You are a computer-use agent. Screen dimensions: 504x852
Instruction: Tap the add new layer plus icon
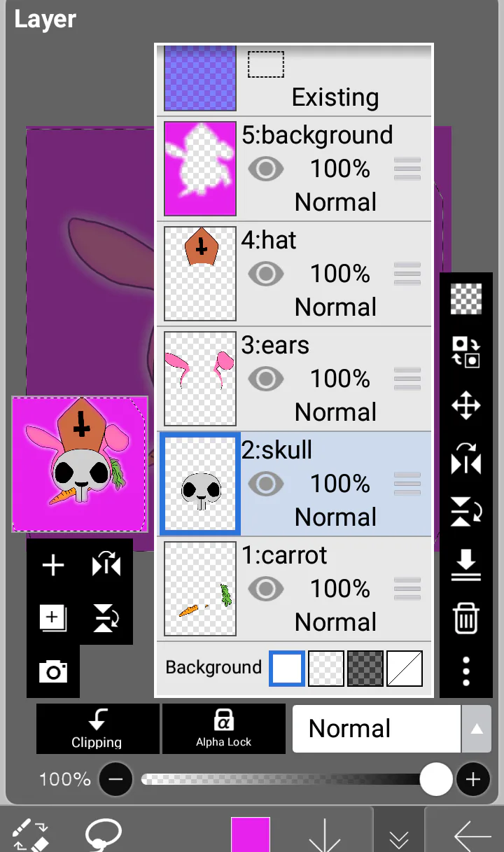click(x=53, y=566)
